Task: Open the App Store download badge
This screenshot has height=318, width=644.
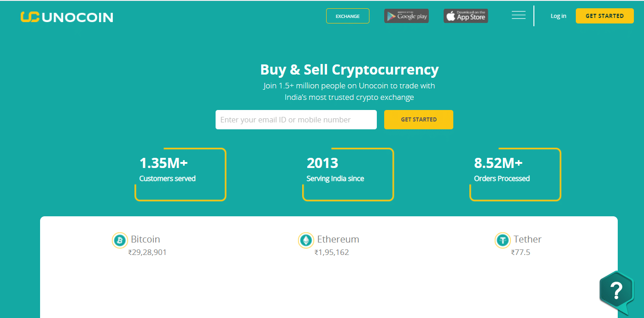Action: click(x=465, y=15)
